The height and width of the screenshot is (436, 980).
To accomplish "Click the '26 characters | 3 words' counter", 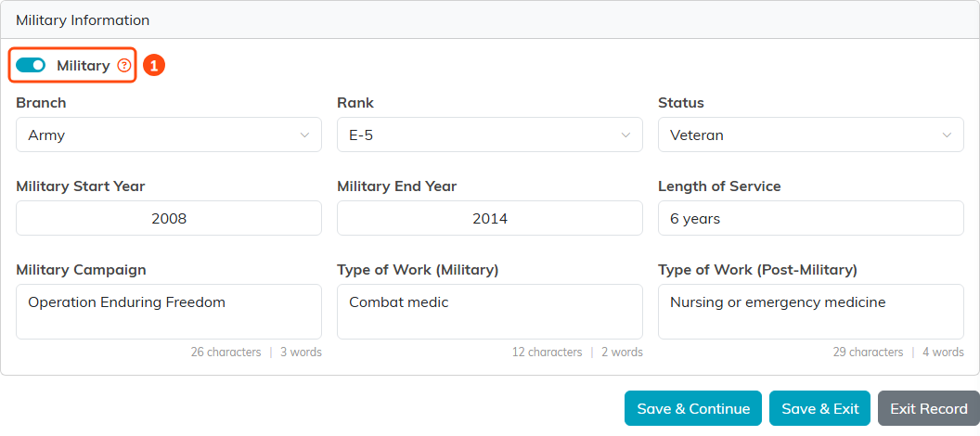I will pyautogui.click(x=256, y=353).
